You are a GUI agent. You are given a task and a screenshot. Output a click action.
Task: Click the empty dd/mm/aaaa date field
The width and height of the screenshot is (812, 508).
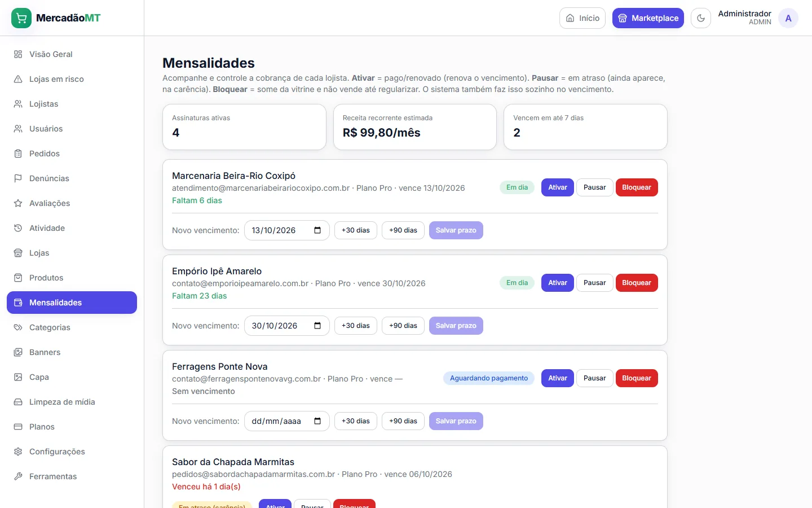point(287,421)
